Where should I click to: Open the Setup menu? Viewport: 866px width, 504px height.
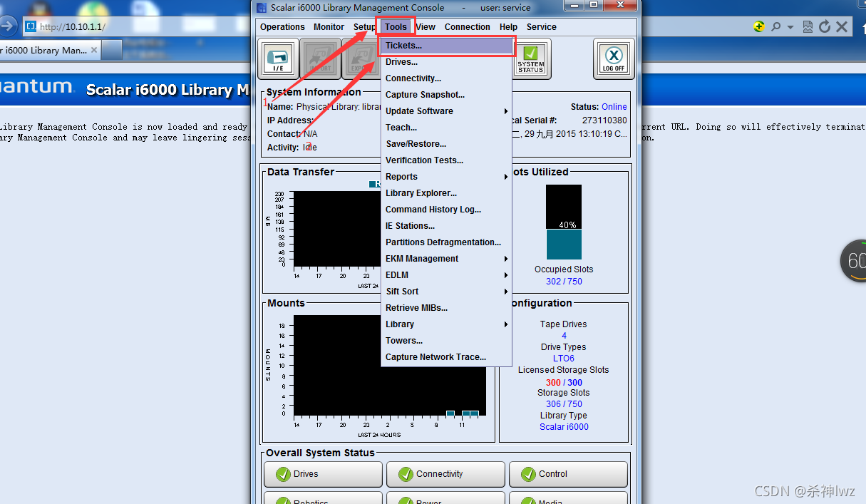coord(364,27)
